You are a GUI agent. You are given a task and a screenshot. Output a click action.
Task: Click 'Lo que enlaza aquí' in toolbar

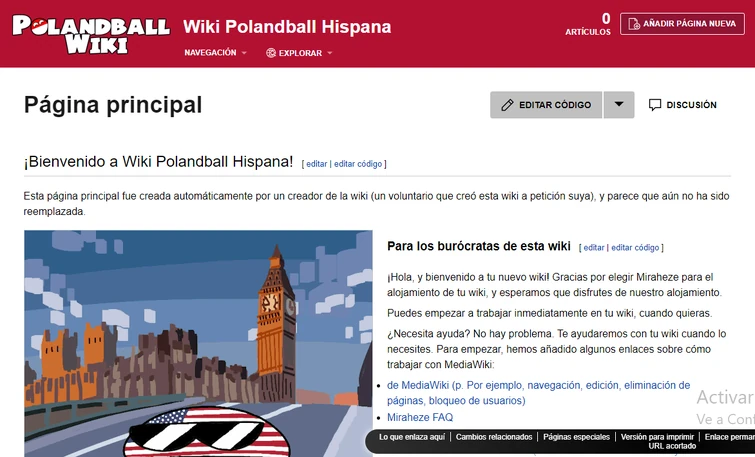pyautogui.click(x=412, y=437)
